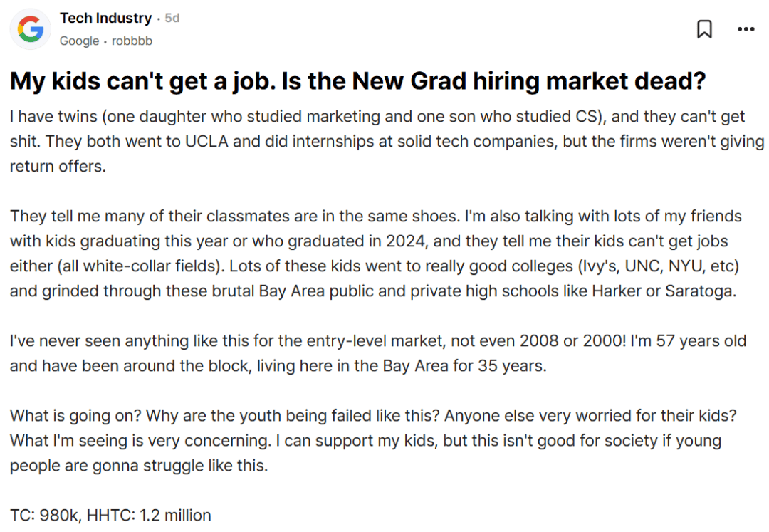The width and height of the screenshot is (769, 532).
Task: Click the 'TC: 980k, HHTC: 1.2 million' line
Action: [110, 516]
